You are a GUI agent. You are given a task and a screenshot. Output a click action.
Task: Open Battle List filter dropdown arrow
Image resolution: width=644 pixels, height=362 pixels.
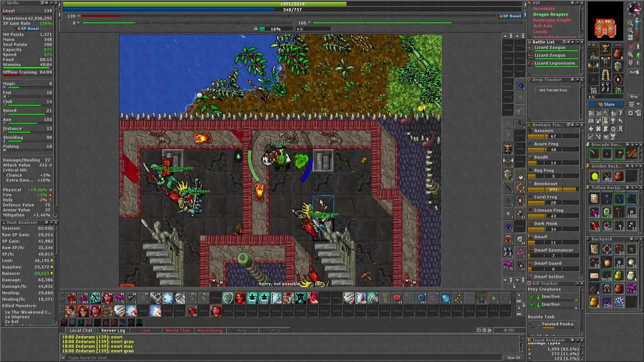point(573,42)
